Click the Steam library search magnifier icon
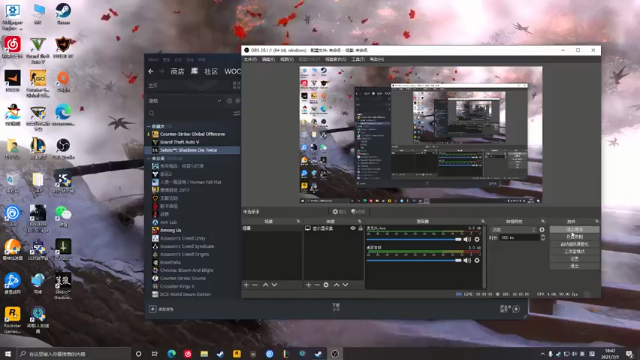Image resolution: width=640 pixels, height=360 pixels. [152, 113]
